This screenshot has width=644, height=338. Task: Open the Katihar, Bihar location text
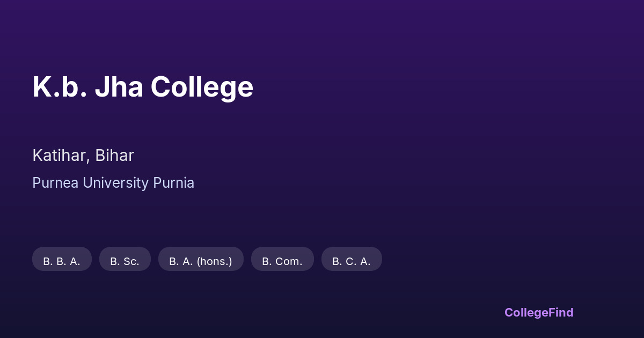[x=83, y=156]
